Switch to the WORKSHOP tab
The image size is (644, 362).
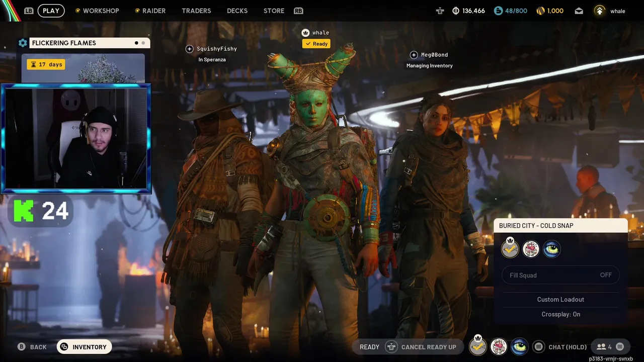point(97,11)
